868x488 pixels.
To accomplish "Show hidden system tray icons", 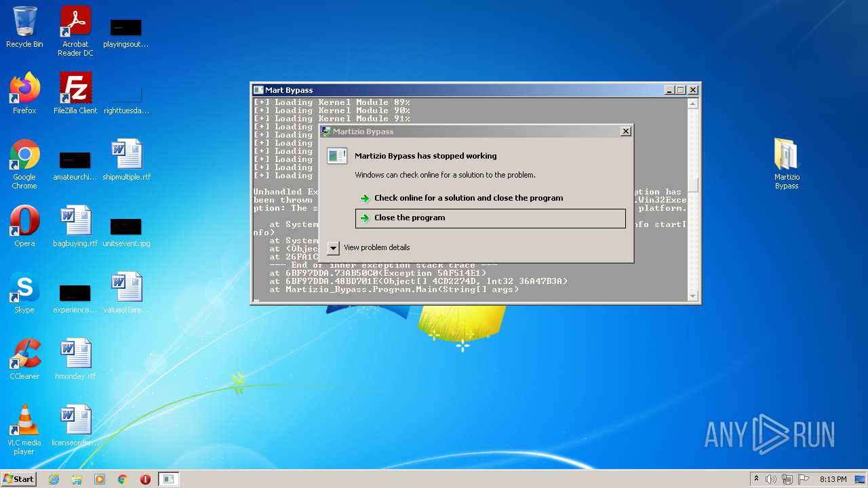I will click(756, 479).
